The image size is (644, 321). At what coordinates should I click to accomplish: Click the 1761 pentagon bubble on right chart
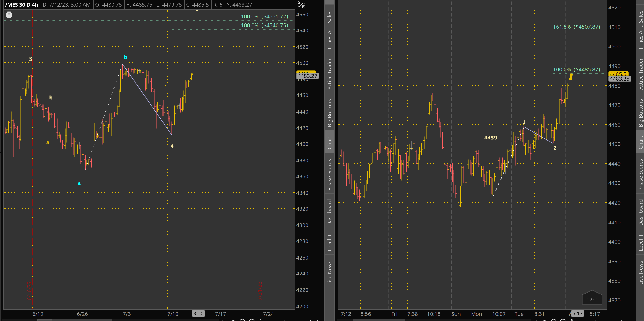click(592, 298)
